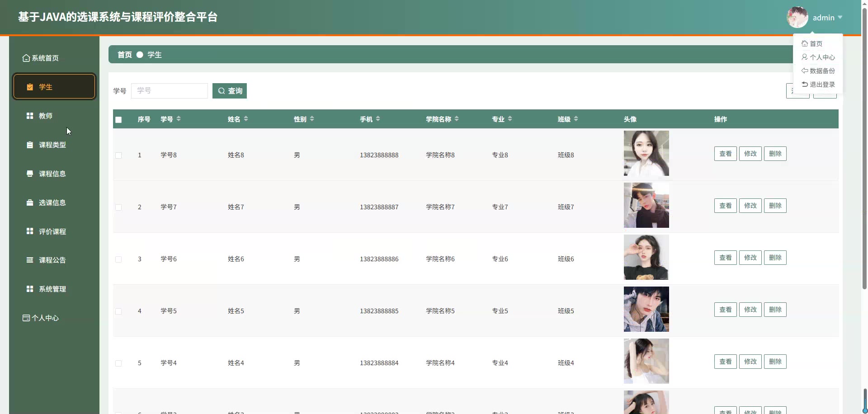Image resolution: width=868 pixels, height=414 pixels.
Task: Click 修改 button for student 姓名7
Action: click(750, 206)
